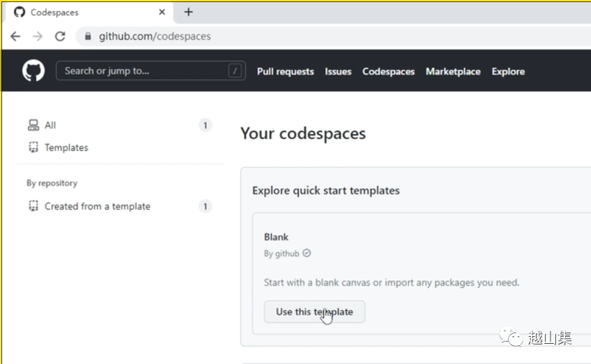Click the GitHub Octocat logo

coord(33,71)
